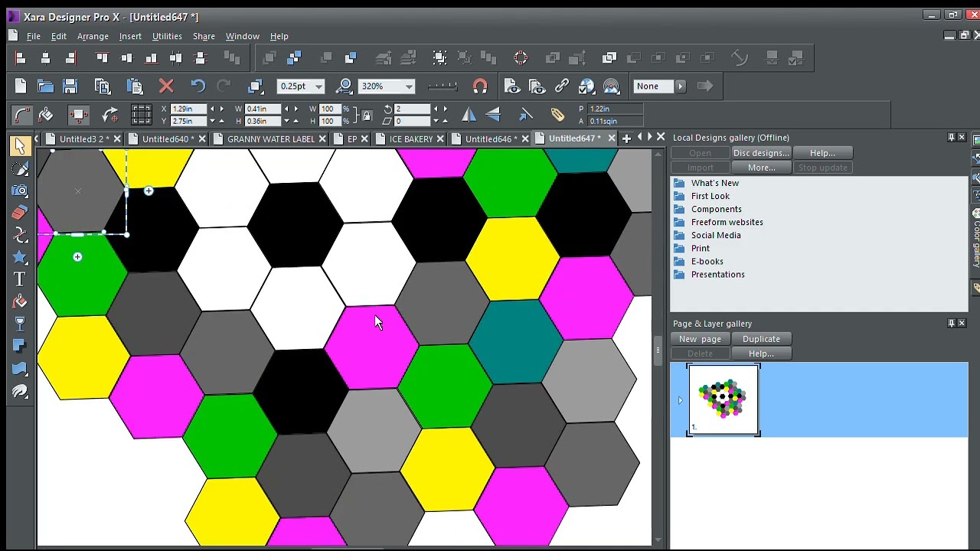Click the Disc designs... button
980x551 pixels.
[761, 153]
